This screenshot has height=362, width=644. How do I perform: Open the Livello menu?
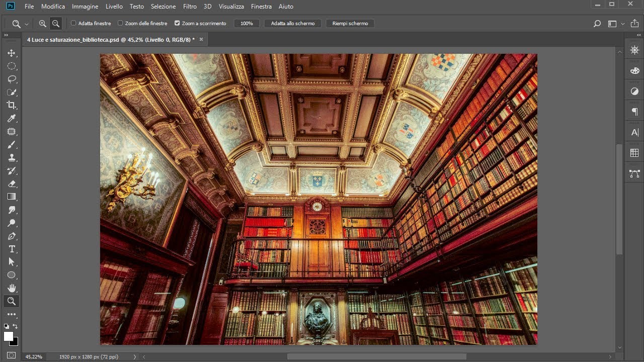114,7
